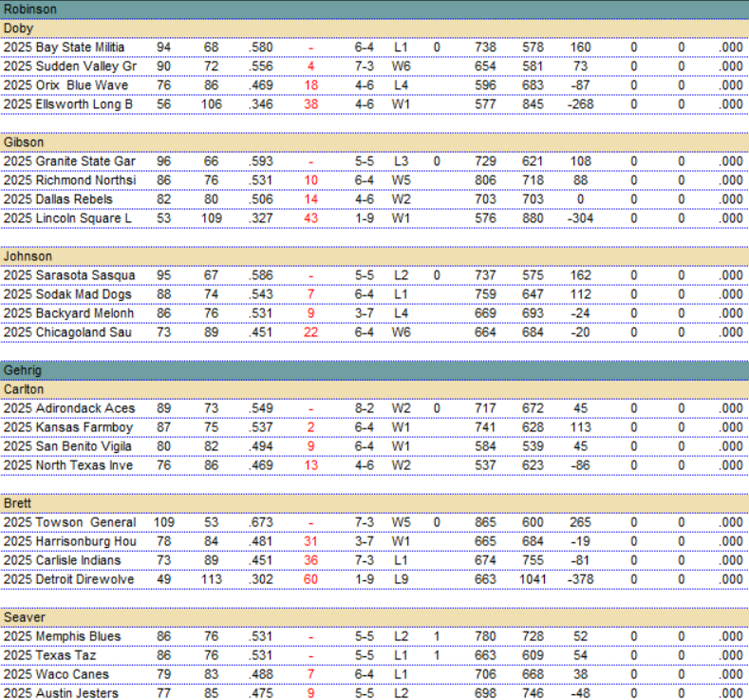Select the Gibson division heading
This screenshot has width=749, height=700.
point(24,142)
